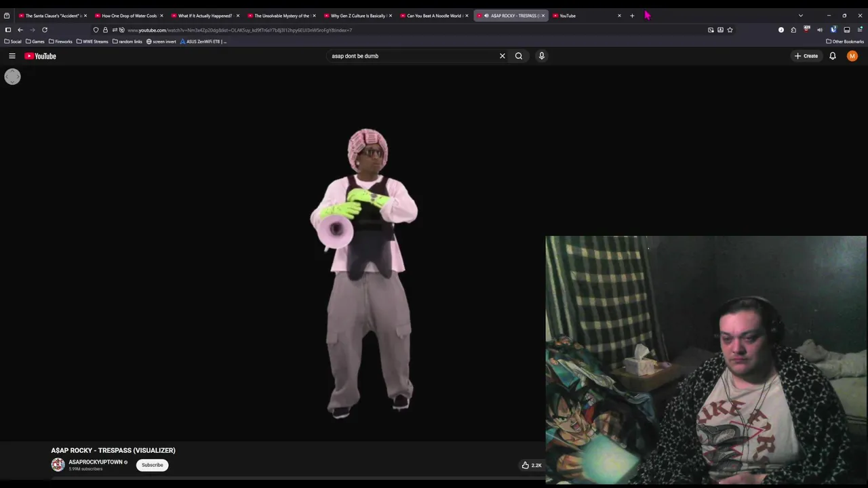The height and width of the screenshot is (488, 868).
Task: Click the permissions icon in the address bar
Action: click(x=118, y=30)
